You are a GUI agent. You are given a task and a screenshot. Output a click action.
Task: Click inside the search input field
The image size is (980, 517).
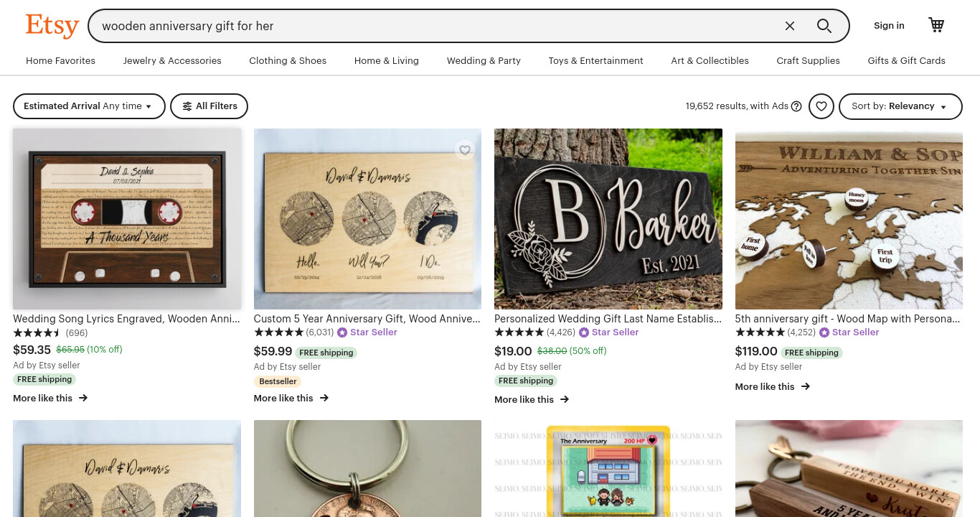(438, 26)
